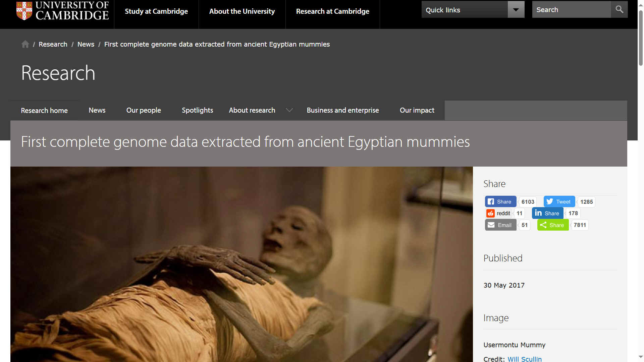
Task: Click Research link in breadcrumb
Action: click(x=53, y=44)
